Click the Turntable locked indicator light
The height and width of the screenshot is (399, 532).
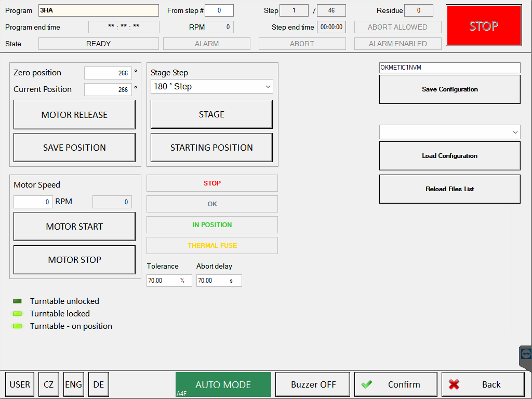coord(18,314)
